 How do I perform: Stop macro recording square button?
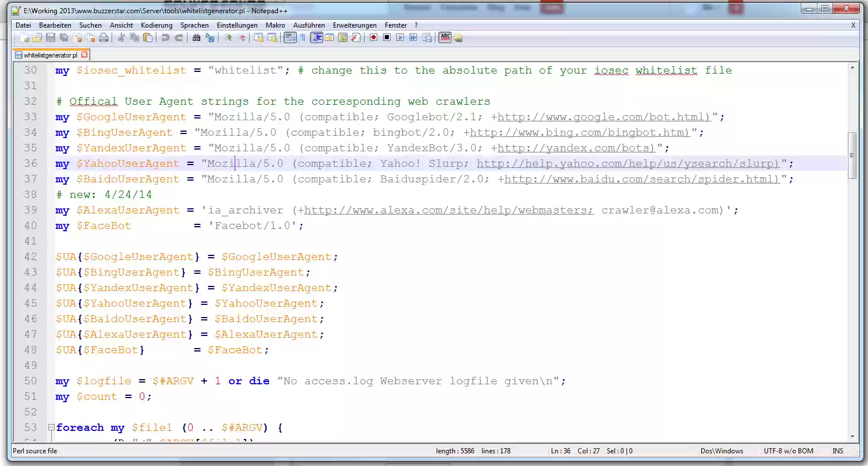[x=387, y=38]
